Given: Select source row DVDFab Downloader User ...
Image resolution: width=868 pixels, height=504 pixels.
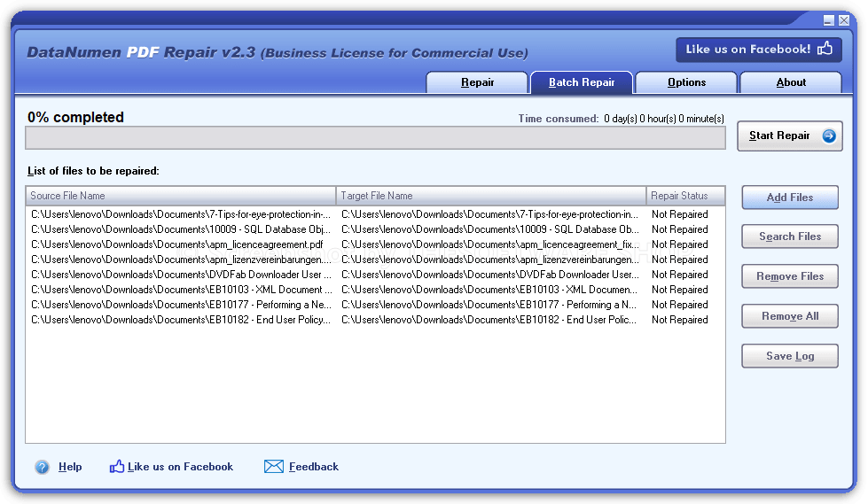Looking at the screenshot, I should click(181, 275).
